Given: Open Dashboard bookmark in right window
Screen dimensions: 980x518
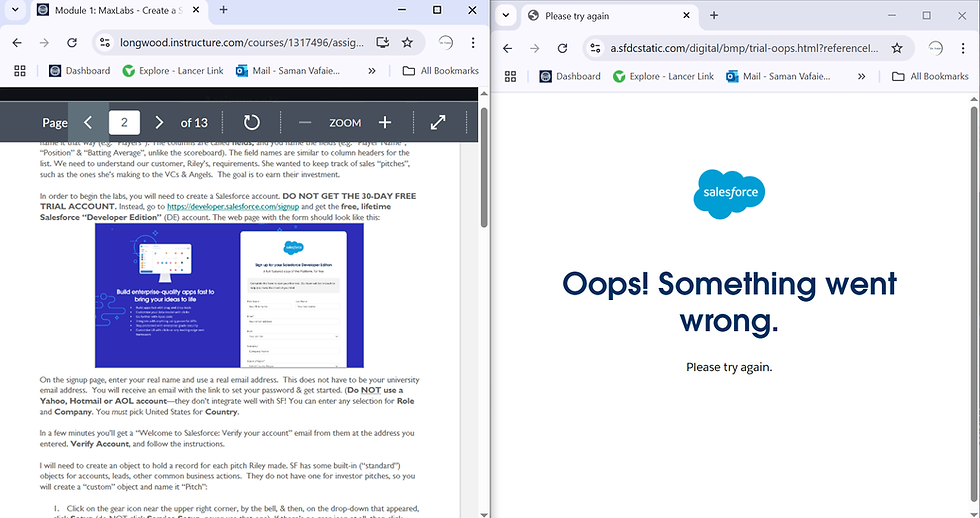Looking at the screenshot, I should [x=570, y=76].
